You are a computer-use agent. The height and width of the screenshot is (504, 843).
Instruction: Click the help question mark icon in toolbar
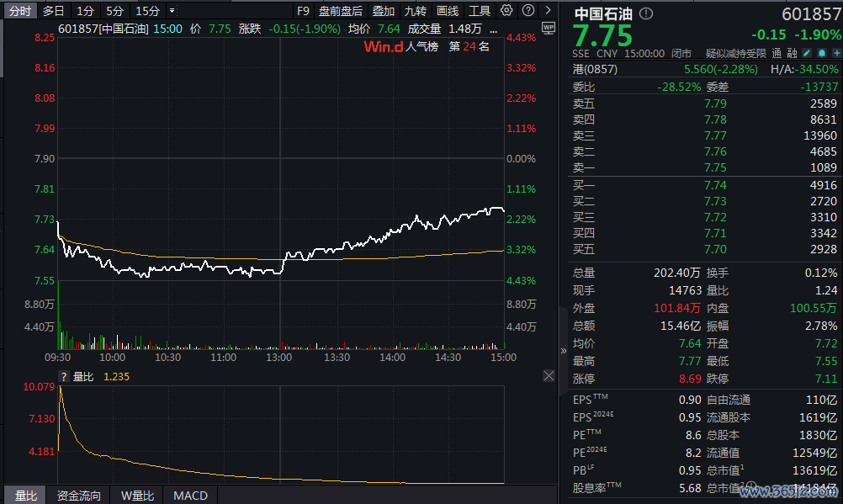point(526,11)
